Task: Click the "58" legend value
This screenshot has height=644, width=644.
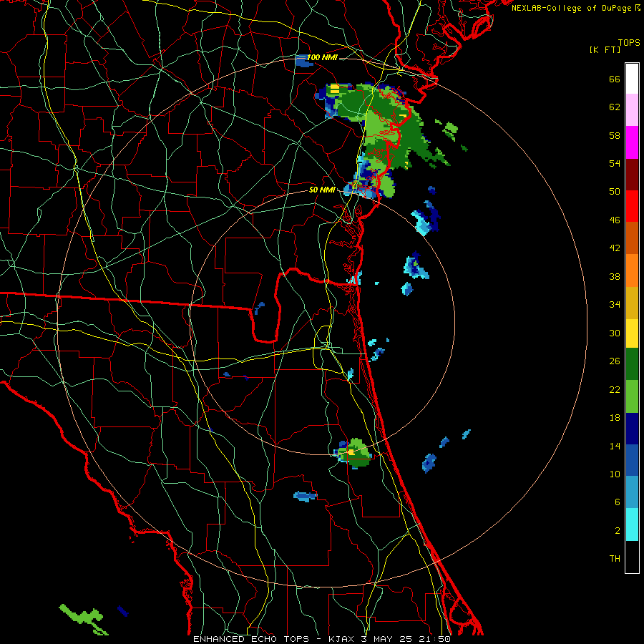Action: tap(615, 135)
